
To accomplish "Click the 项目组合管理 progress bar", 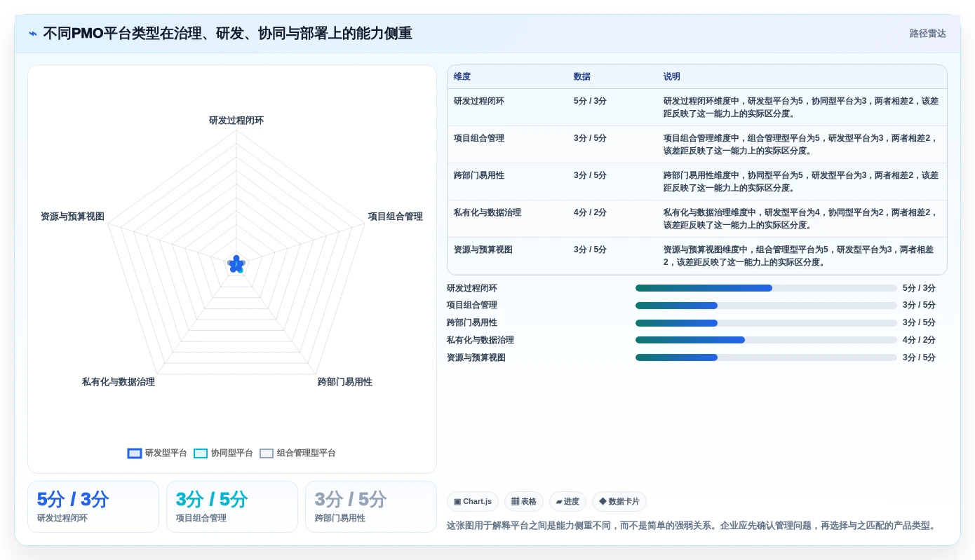I will pyautogui.click(x=766, y=306).
